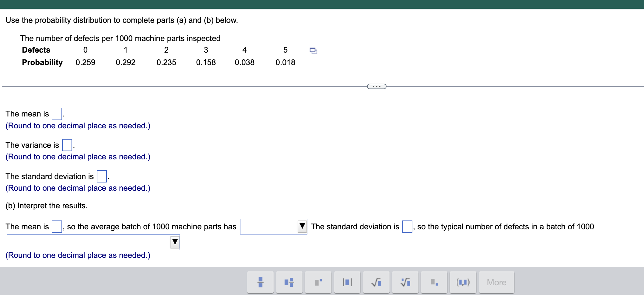
Task: Insert the ordered pair template
Action: click(463, 282)
